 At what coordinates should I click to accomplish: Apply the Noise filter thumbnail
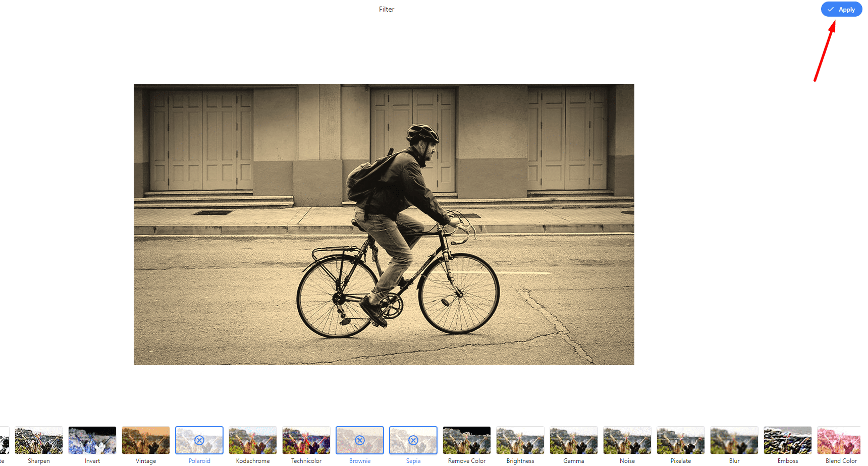coord(627,440)
